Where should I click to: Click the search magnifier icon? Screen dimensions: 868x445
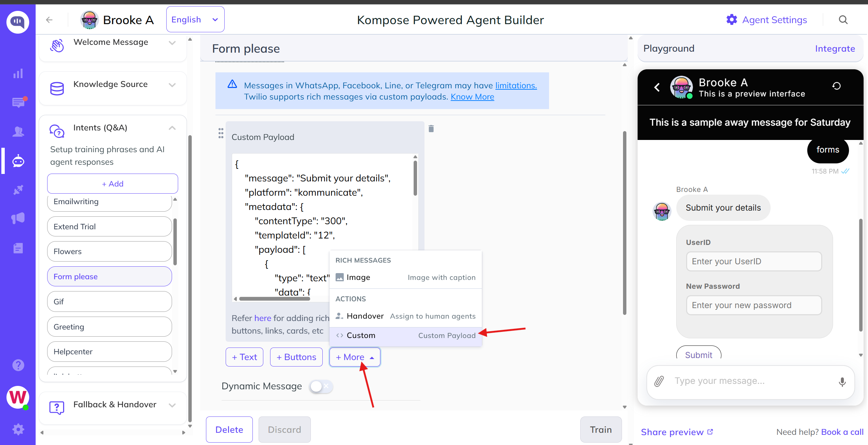(x=843, y=20)
